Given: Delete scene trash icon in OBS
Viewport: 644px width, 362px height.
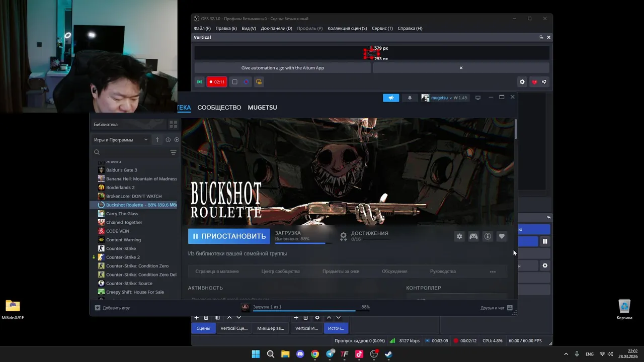Looking at the screenshot, I should coord(206,318).
